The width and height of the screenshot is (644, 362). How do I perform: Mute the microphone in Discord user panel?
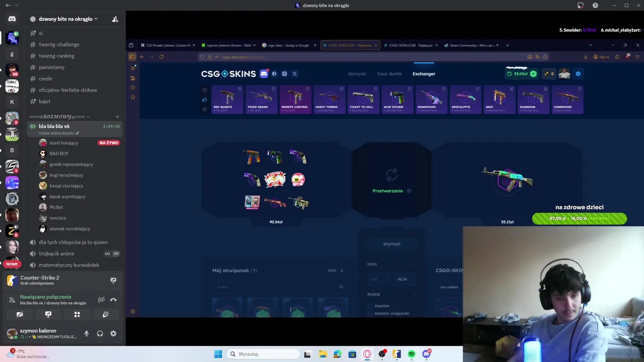(87, 333)
